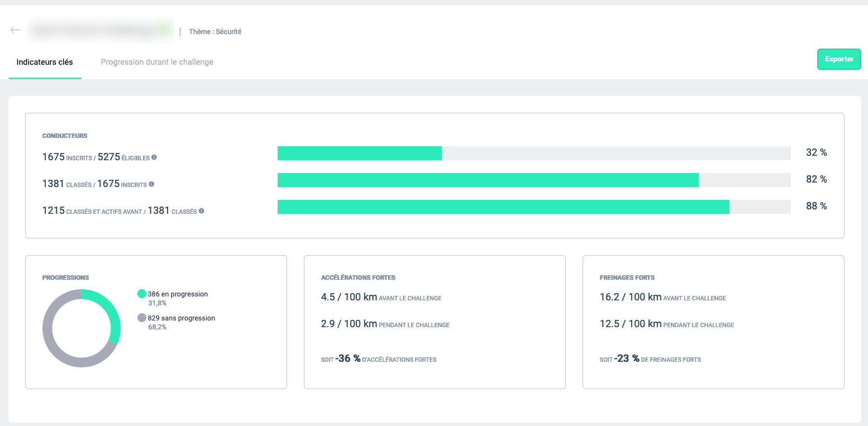868x426 pixels.
Task: Click info icon next to 1675 INSCRITS
Action: point(151,184)
